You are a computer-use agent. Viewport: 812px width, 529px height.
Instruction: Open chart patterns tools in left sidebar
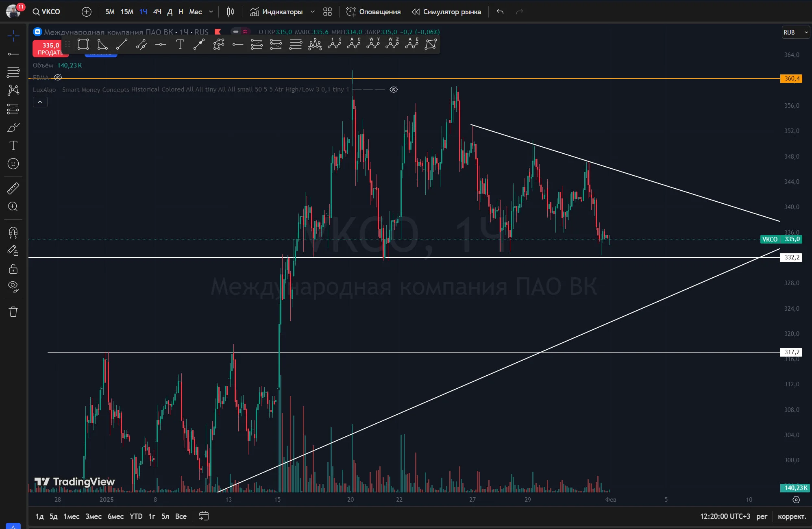pos(13,90)
